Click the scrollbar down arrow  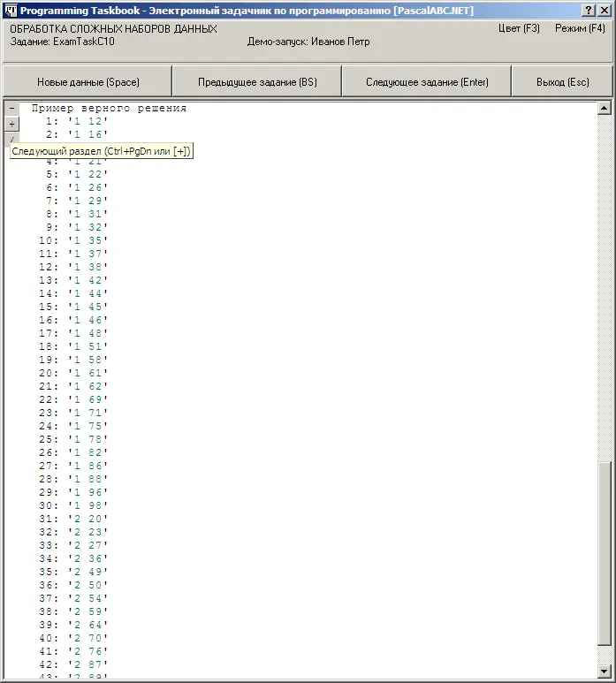604,672
